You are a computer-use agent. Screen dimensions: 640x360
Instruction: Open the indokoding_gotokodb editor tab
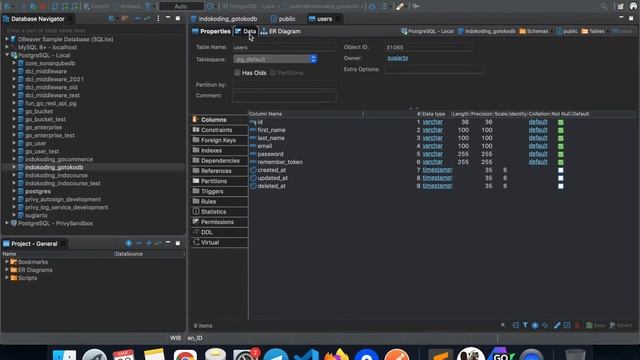tap(224, 19)
